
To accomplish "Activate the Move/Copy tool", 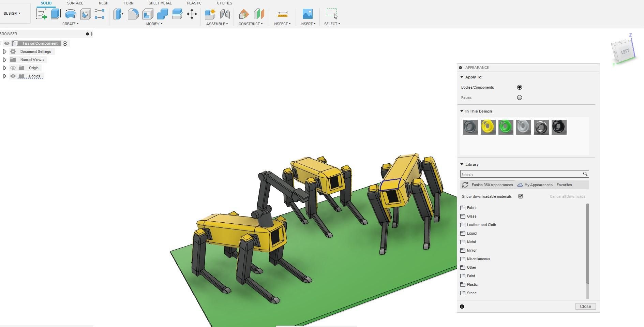I will point(192,14).
